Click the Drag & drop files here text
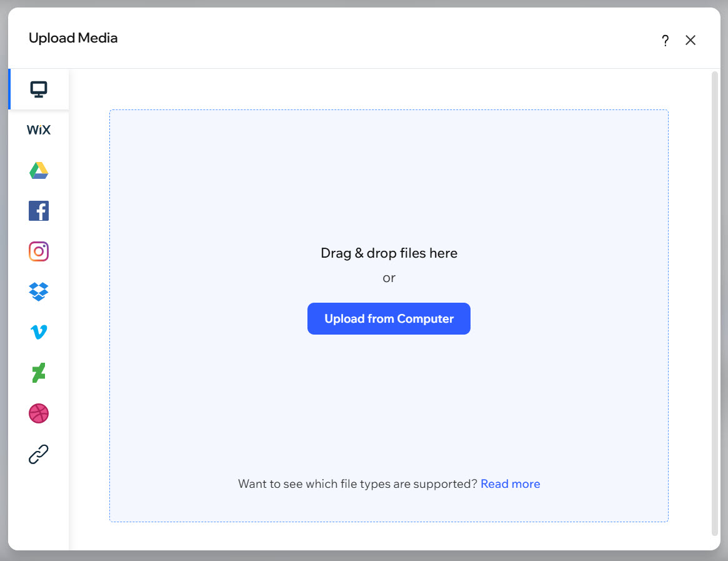The width and height of the screenshot is (728, 561). pyautogui.click(x=389, y=253)
